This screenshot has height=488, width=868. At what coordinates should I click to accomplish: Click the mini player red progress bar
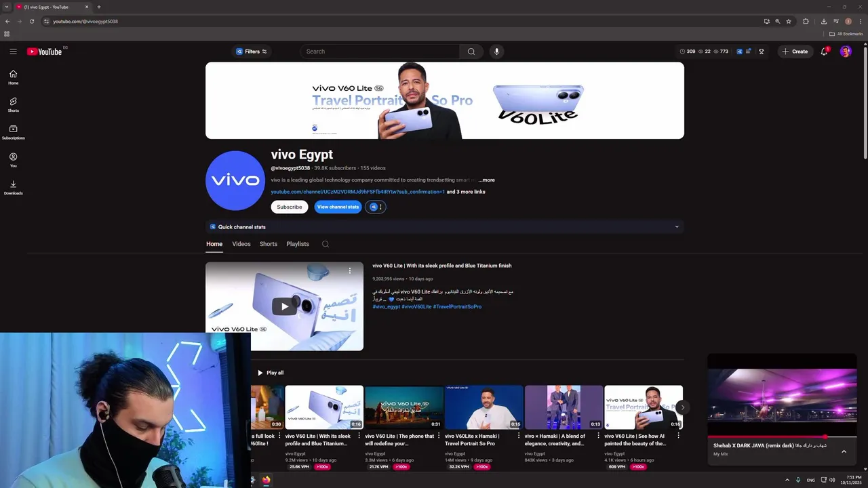782,437
